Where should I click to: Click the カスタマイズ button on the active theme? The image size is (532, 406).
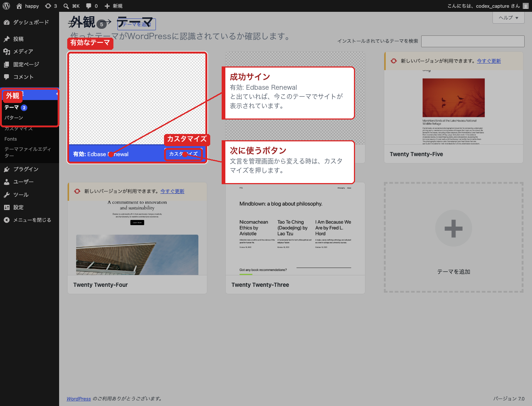[x=183, y=154]
